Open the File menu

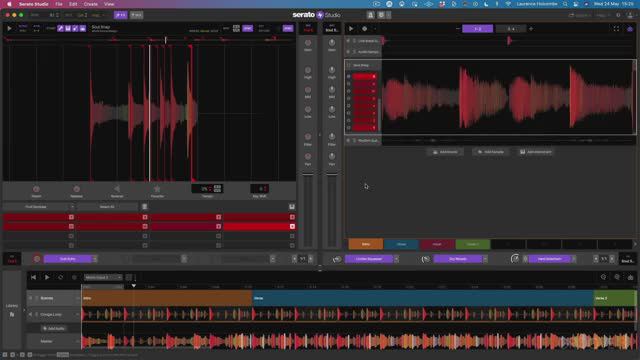(x=59, y=4)
